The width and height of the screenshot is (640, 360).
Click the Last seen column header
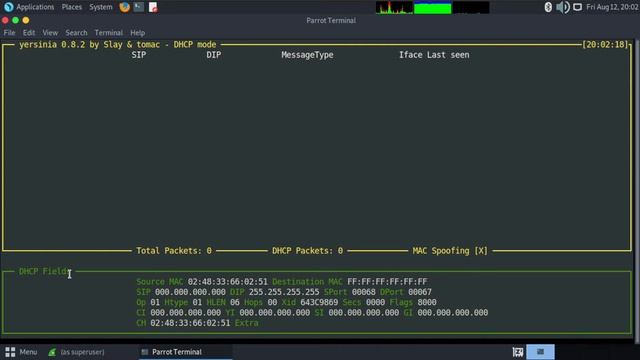coord(448,55)
